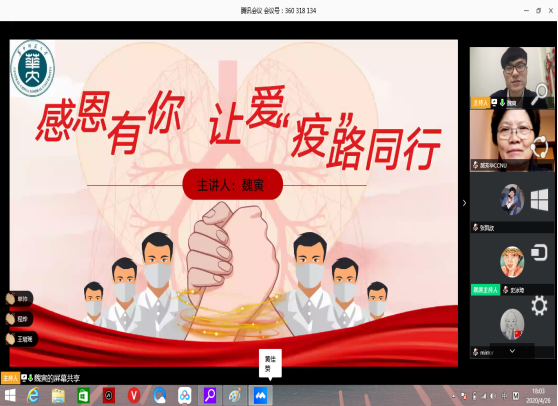
Task: Click the magnifier icon on top video tile
Action: point(540,94)
